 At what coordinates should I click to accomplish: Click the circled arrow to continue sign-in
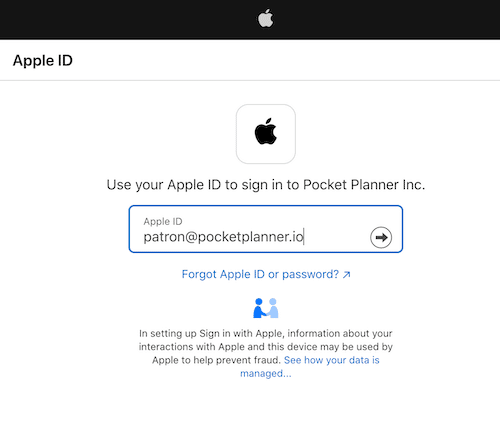[381, 237]
